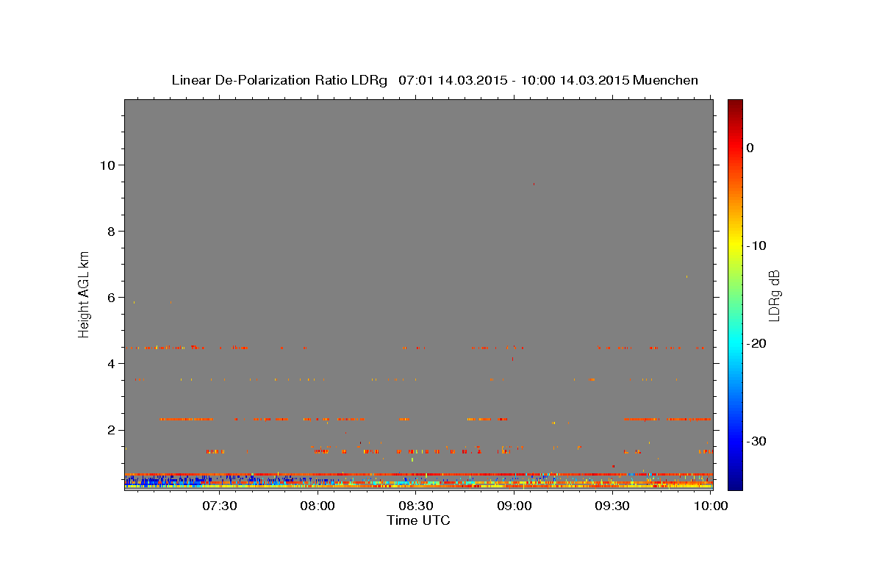Click the colorbar tick label 0
Image resolution: width=882 pixels, height=588 pixels.
[x=750, y=148]
